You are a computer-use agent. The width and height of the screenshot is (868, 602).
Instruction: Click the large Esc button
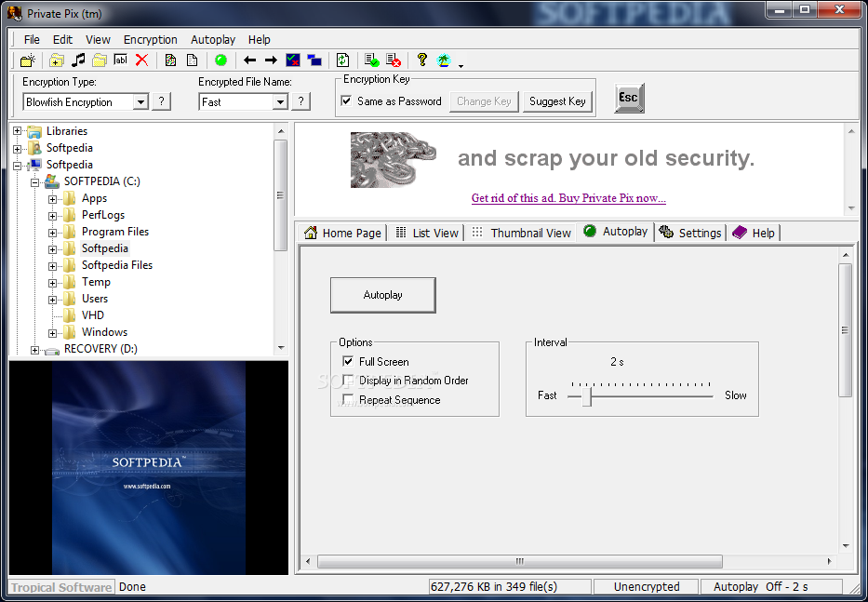pyautogui.click(x=629, y=98)
